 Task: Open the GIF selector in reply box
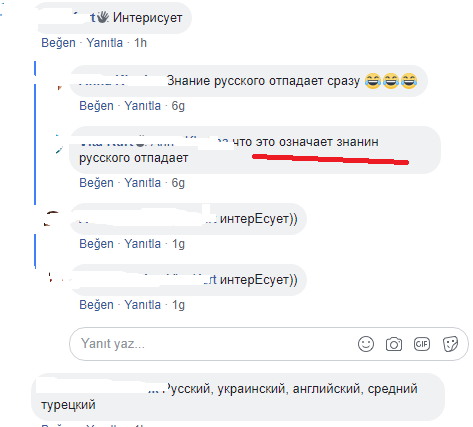(422, 344)
